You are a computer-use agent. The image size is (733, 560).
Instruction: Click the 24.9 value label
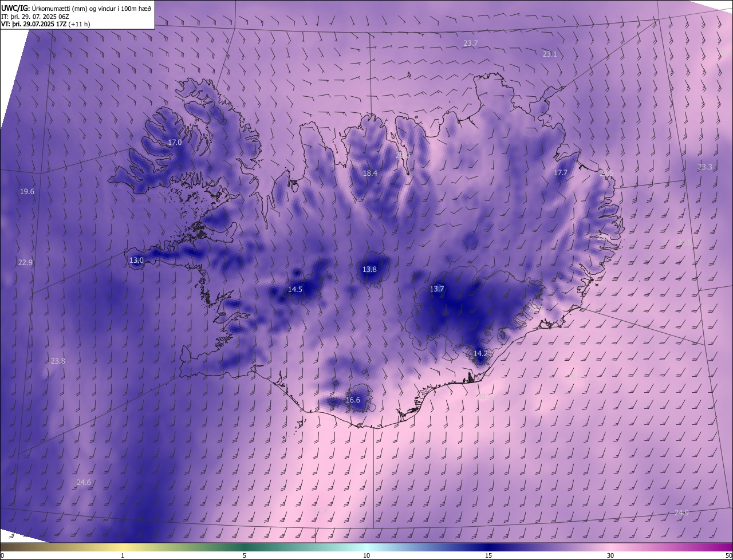pyautogui.click(x=681, y=512)
